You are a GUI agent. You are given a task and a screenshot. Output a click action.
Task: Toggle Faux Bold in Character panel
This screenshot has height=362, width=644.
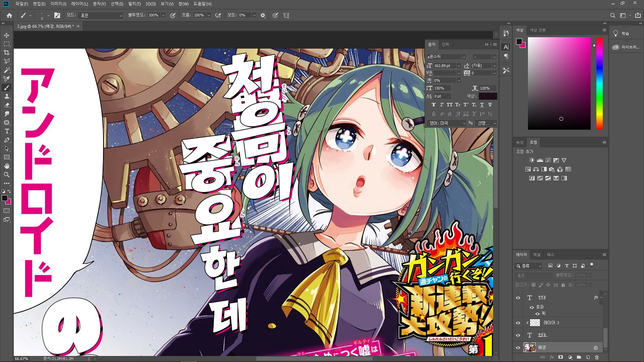click(434, 105)
